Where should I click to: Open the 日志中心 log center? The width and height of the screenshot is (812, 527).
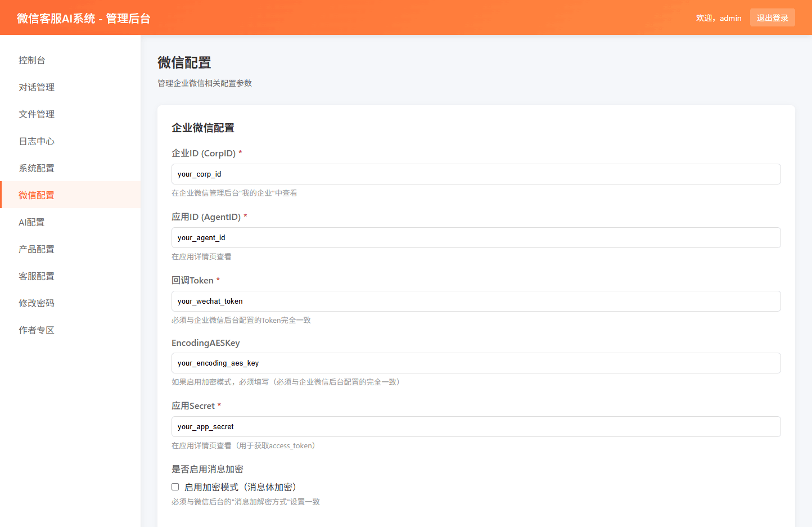(x=36, y=141)
